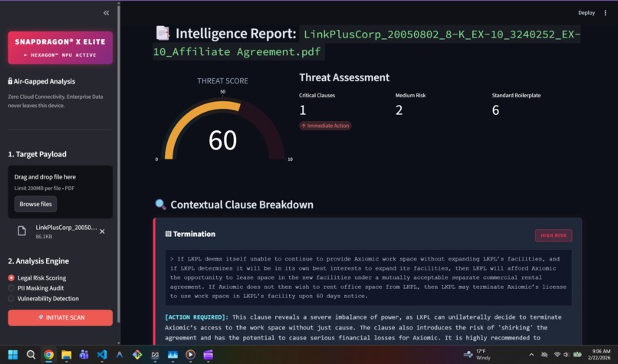Open Windows Search from taskbar

coord(31,355)
